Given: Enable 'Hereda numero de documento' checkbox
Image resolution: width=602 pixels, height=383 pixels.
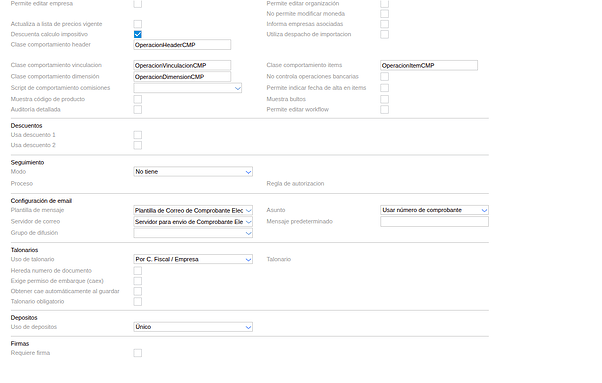Looking at the screenshot, I should point(137,271).
